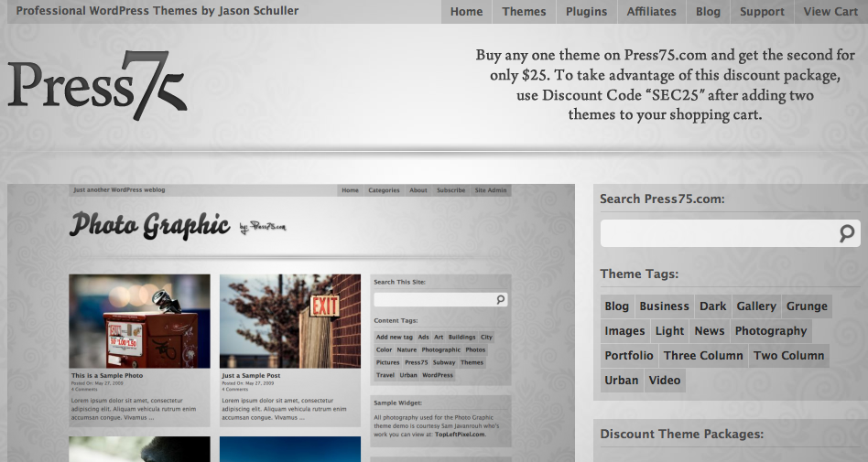Viewport: 868px width, 462px height.
Task: Click the TopLeftPixel.com link
Action: pyautogui.click(x=460, y=435)
